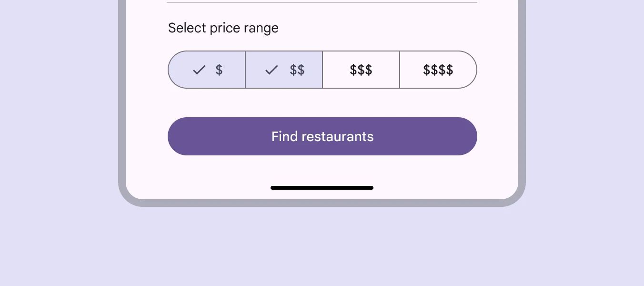Toggle the most expensive price tier

tap(438, 70)
